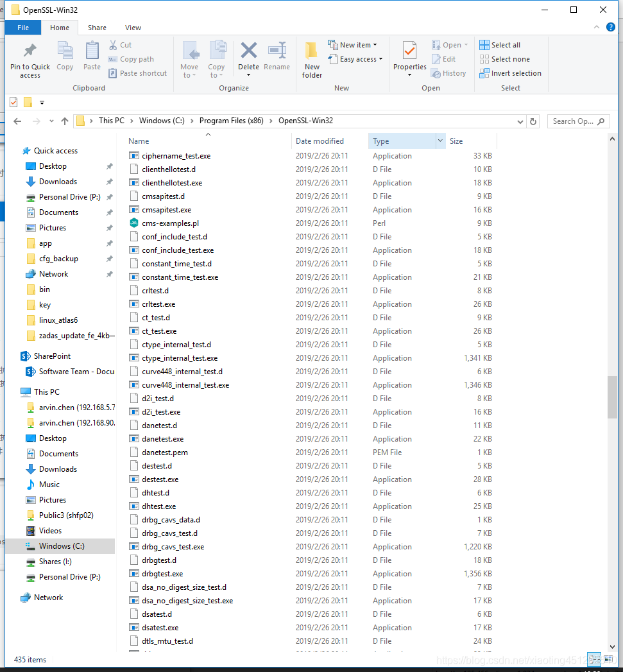The height and width of the screenshot is (672, 623).
Task: Click the Properties checkmark in quick access toolbar
Action: tap(13, 102)
